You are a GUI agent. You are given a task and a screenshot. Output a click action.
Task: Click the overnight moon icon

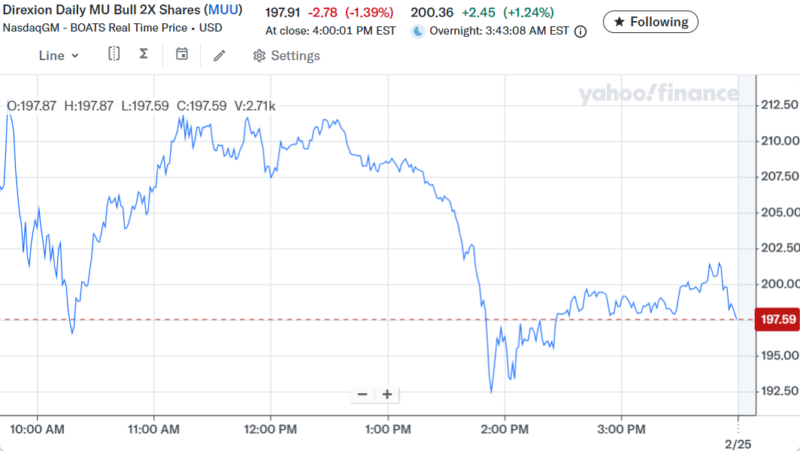418,31
